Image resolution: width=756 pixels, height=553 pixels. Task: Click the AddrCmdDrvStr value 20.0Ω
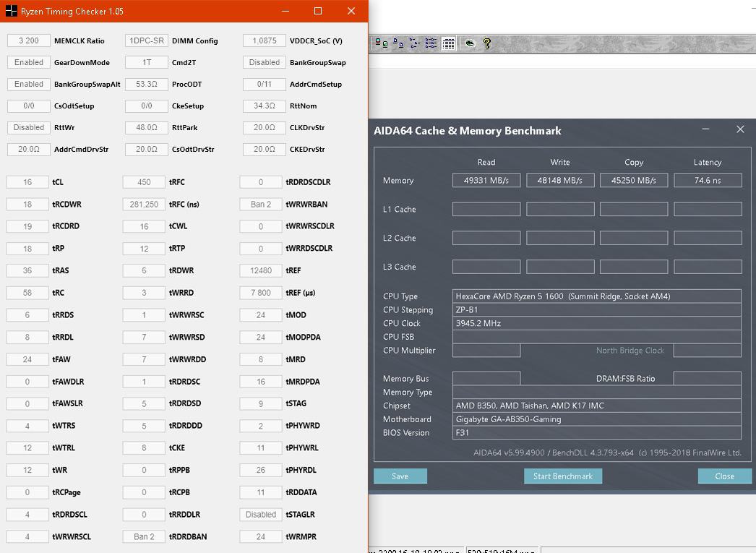click(29, 149)
